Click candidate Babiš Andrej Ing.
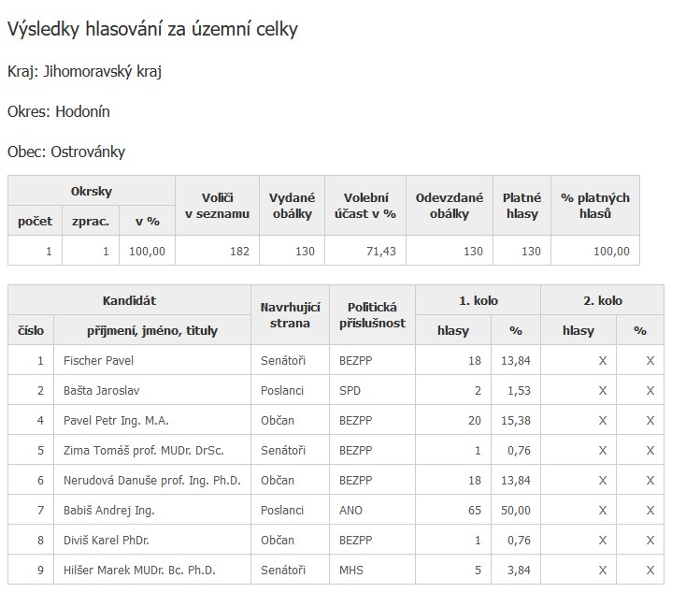 point(108,510)
